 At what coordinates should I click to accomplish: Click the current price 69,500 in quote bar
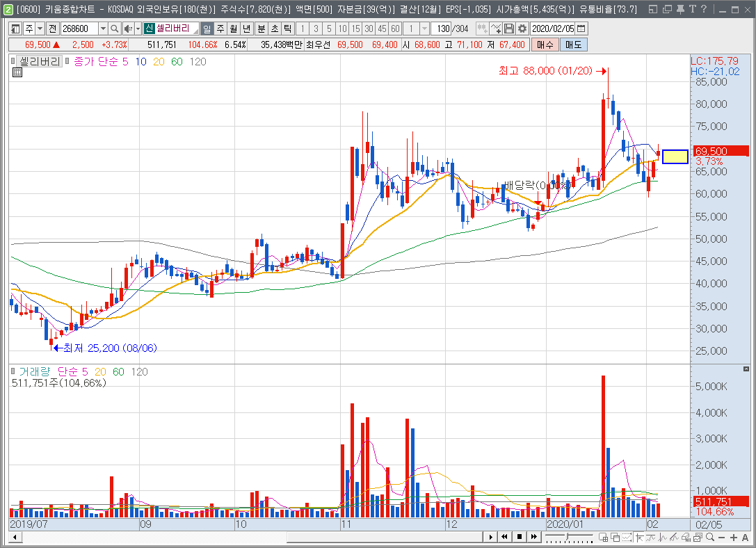(38, 45)
